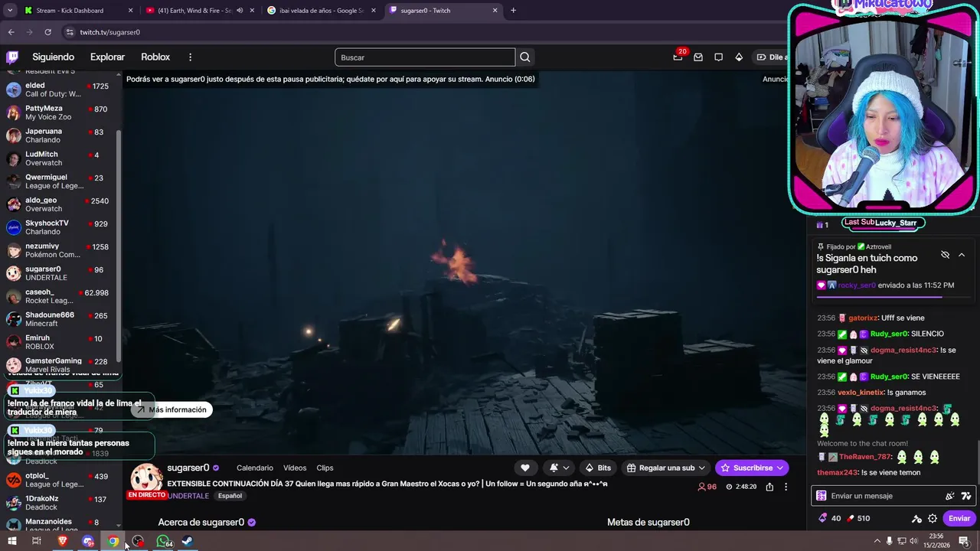Open OBS Studio from taskbar

click(138, 541)
